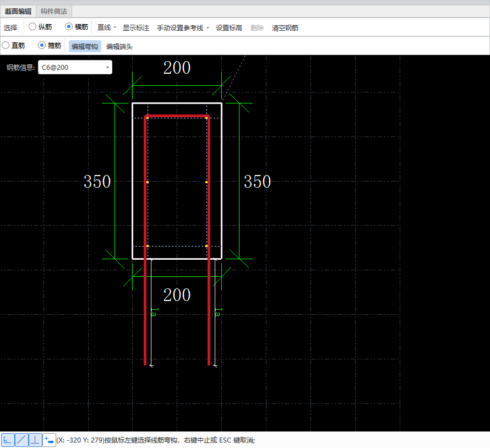Toggle the dynamic input icon

[49, 440]
